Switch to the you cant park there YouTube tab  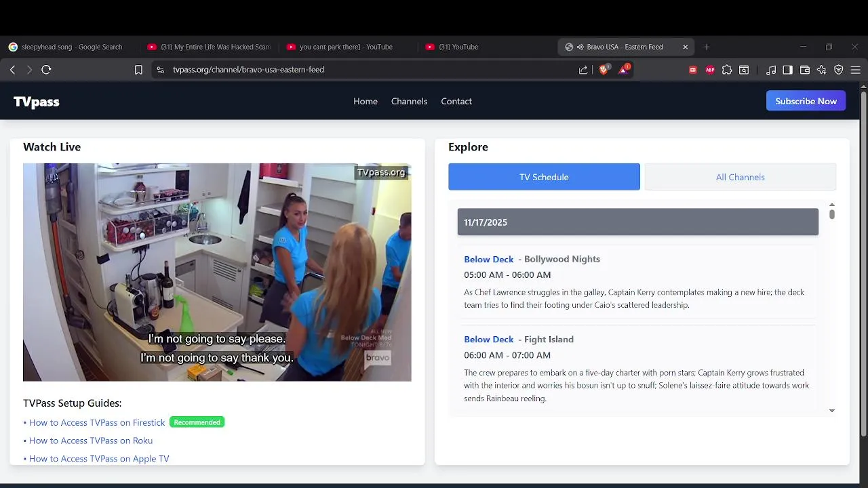[347, 47]
